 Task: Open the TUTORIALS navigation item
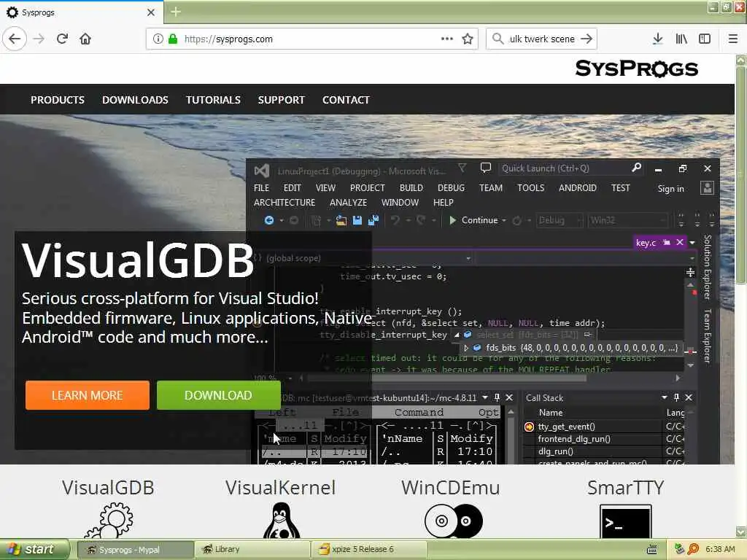[x=213, y=100]
